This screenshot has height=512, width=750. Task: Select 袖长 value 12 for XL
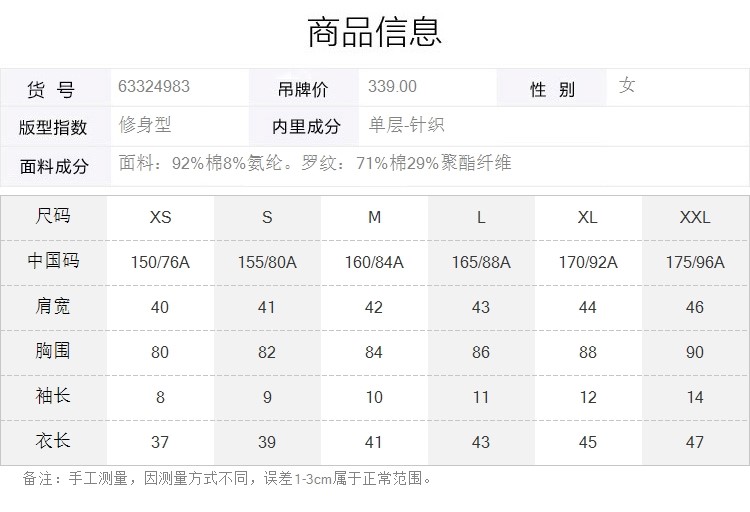click(x=588, y=397)
